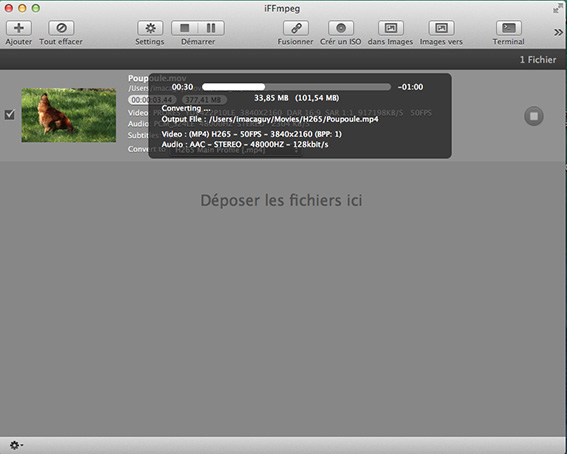Image resolution: width=567 pixels, height=454 pixels.
Task: Click the Video H265 50FPS output line
Action: 251,134
